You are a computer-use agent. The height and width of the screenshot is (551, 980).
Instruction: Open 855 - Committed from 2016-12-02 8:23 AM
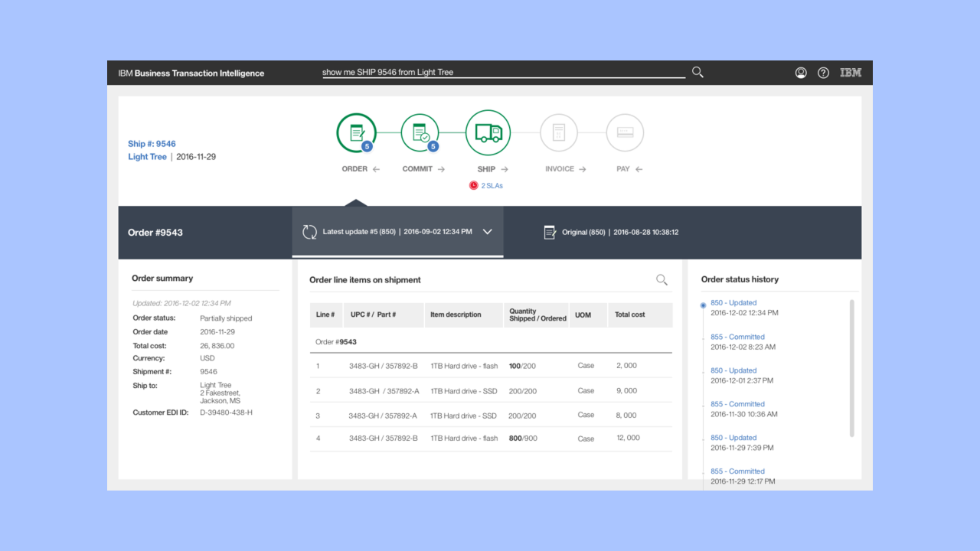click(737, 337)
